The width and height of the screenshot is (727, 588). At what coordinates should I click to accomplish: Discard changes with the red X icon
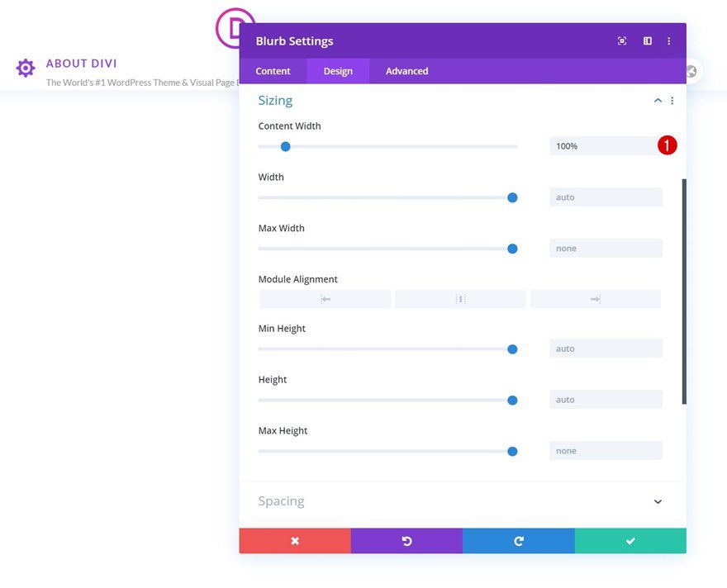295,541
